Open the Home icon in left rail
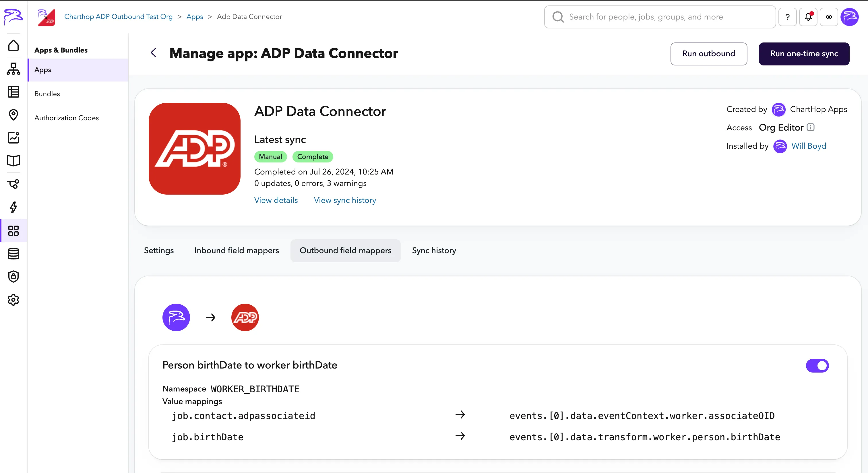The height and width of the screenshot is (473, 868). pos(13,45)
